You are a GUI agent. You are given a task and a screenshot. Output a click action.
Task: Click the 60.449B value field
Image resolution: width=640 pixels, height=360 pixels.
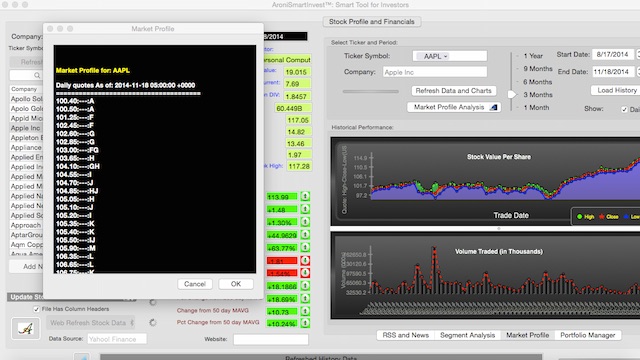pyautogui.click(x=293, y=108)
